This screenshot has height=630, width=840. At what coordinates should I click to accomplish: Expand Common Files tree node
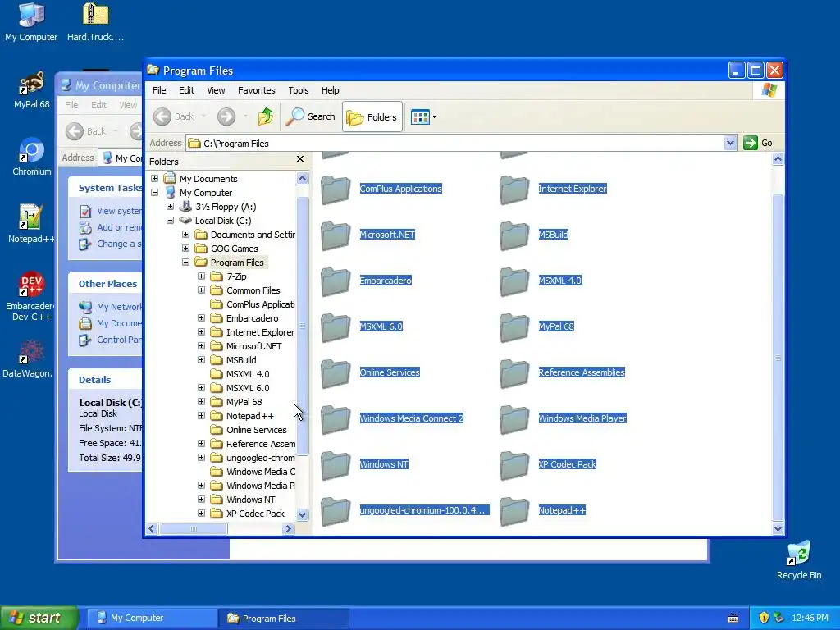click(x=202, y=290)
